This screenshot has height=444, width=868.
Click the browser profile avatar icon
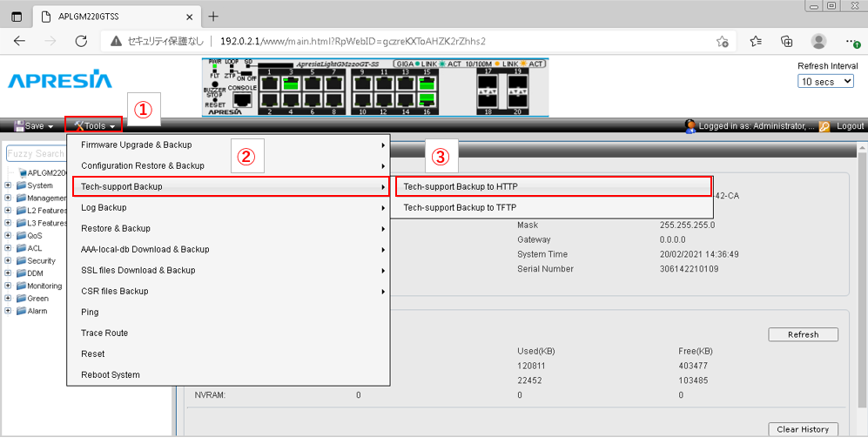tap(818, 41)
